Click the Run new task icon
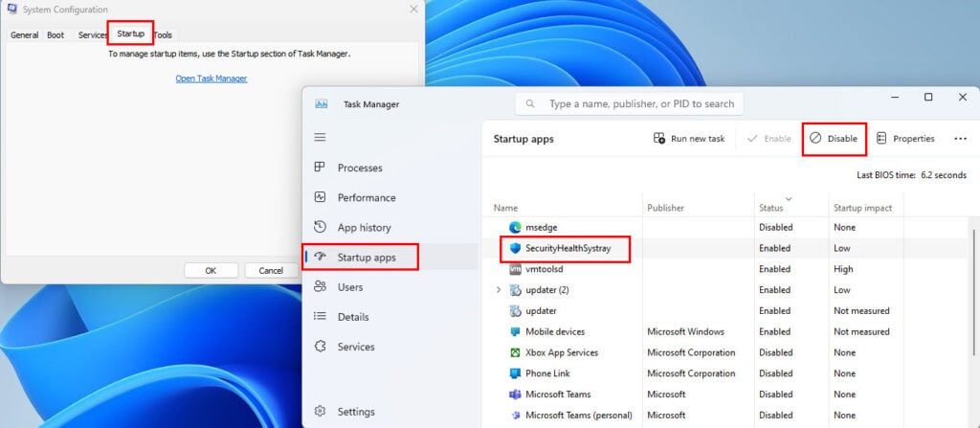The image size is (980, 428). pyautogui.click(x=659, y=138)
